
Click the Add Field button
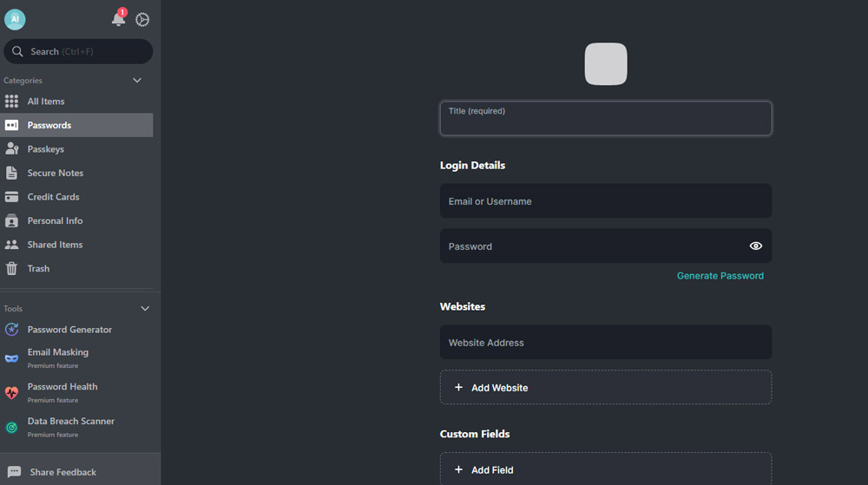click(x=606, y=469)
